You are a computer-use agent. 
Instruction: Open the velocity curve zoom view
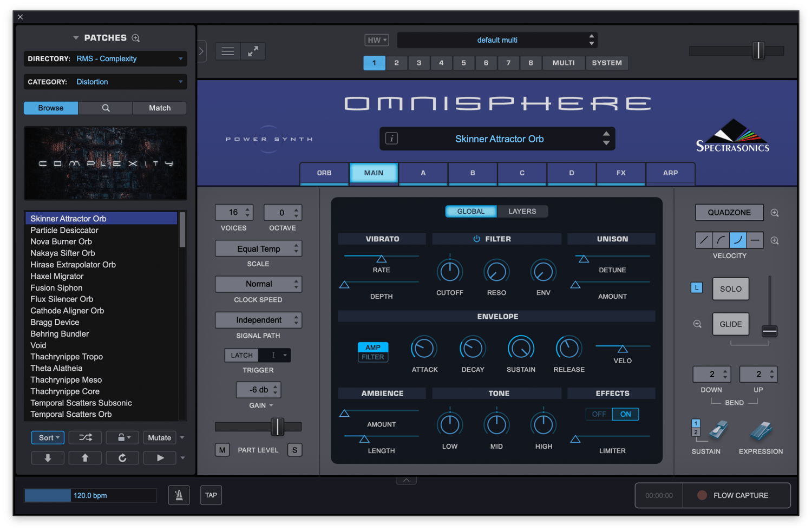pyautogui.click(x=775, y=240)
